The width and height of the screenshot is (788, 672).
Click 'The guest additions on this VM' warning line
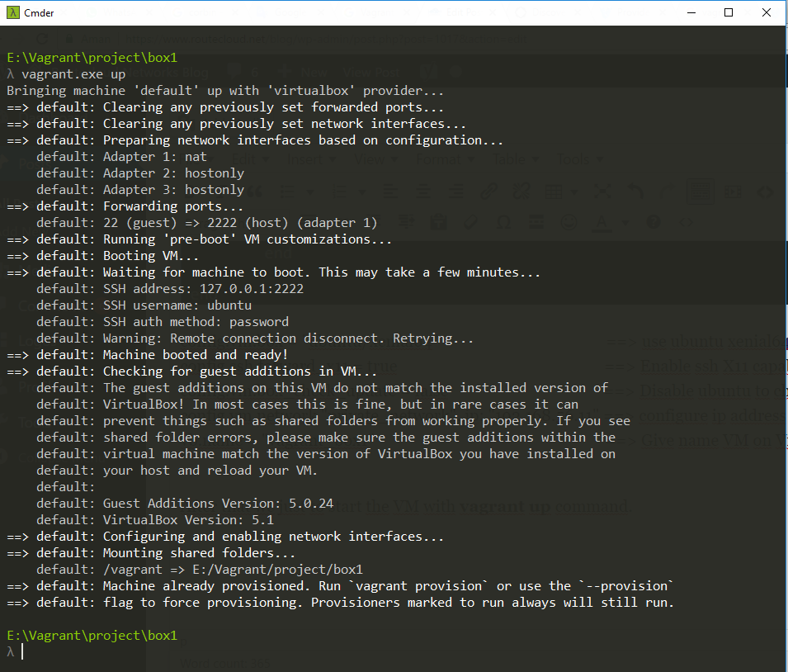[322, 388]
